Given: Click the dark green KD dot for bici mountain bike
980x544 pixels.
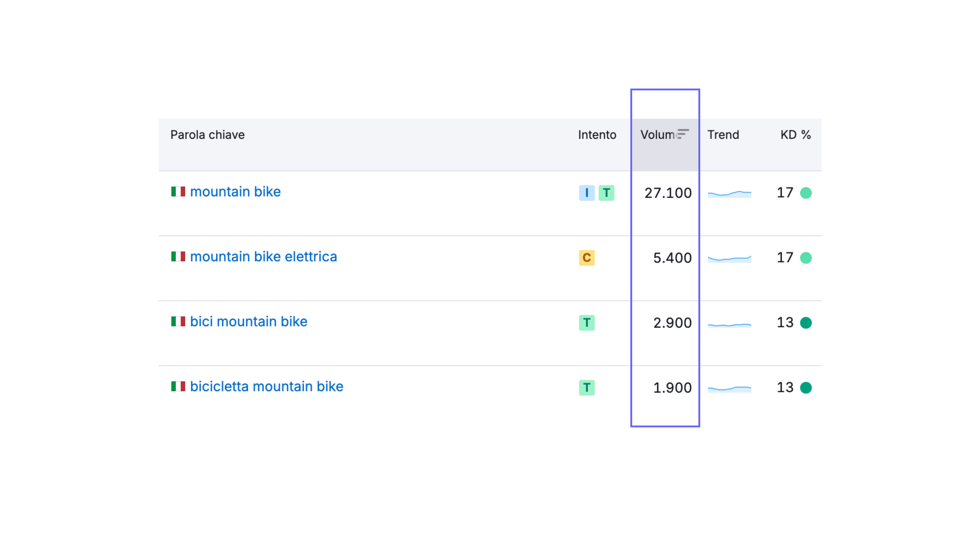Looking at the screenshot, I should point(806,323).
